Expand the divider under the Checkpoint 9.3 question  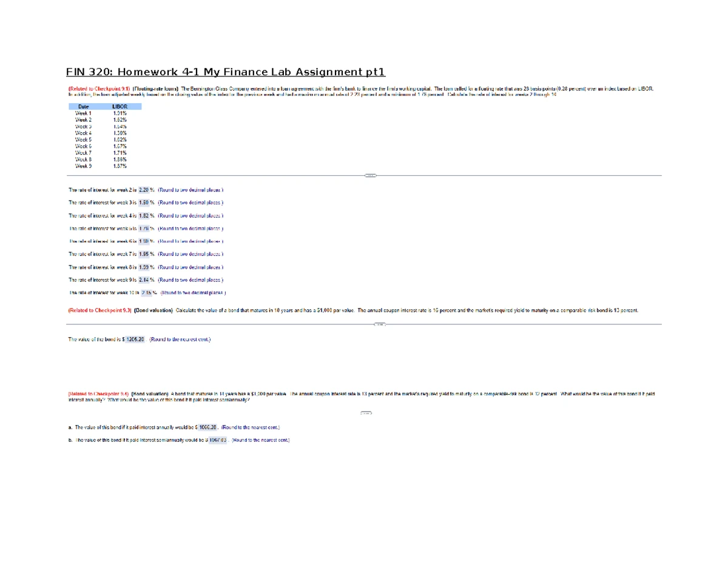coord(380,324)
